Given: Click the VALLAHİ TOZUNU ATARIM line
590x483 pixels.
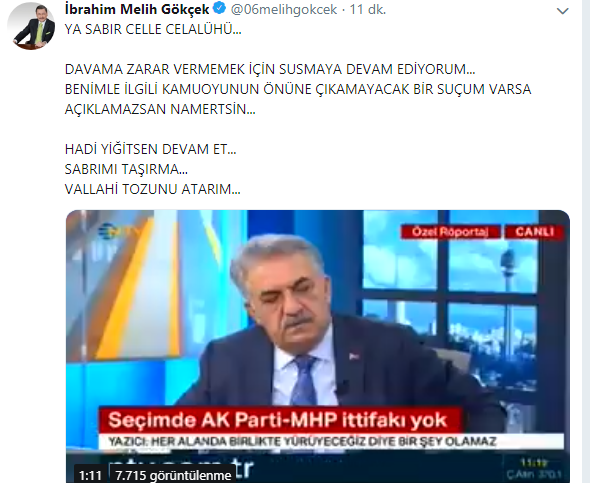Looking at the screenshot, I should (152, 189).
